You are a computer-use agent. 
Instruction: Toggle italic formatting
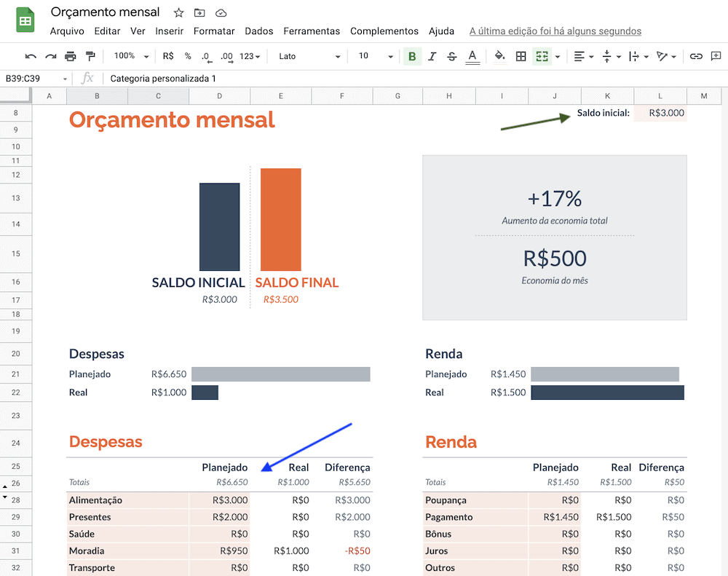(432, 56)
